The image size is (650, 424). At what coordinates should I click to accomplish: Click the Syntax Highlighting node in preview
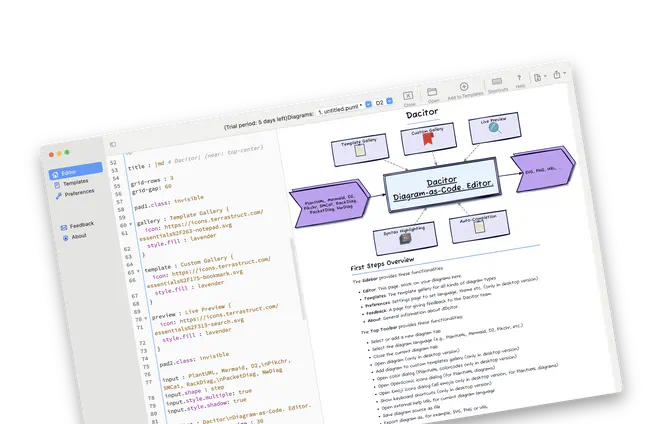(x=405, y=239)
